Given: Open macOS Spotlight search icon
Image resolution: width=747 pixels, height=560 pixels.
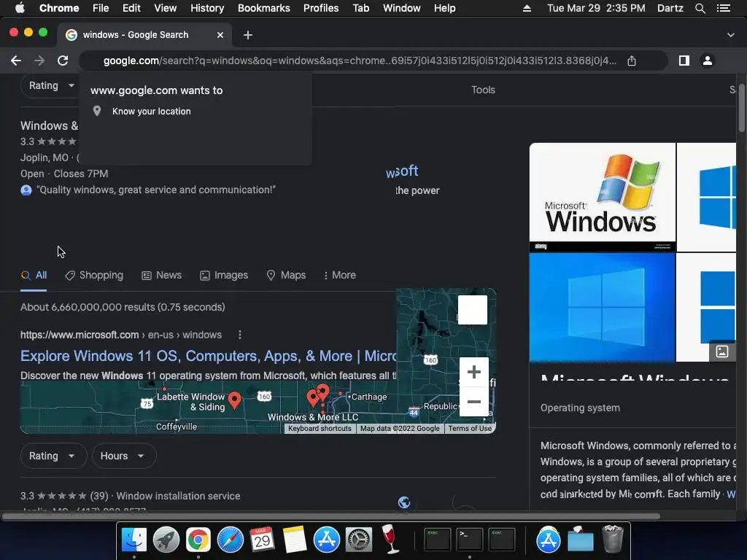Looking at the screenshot, I should 700,8.
